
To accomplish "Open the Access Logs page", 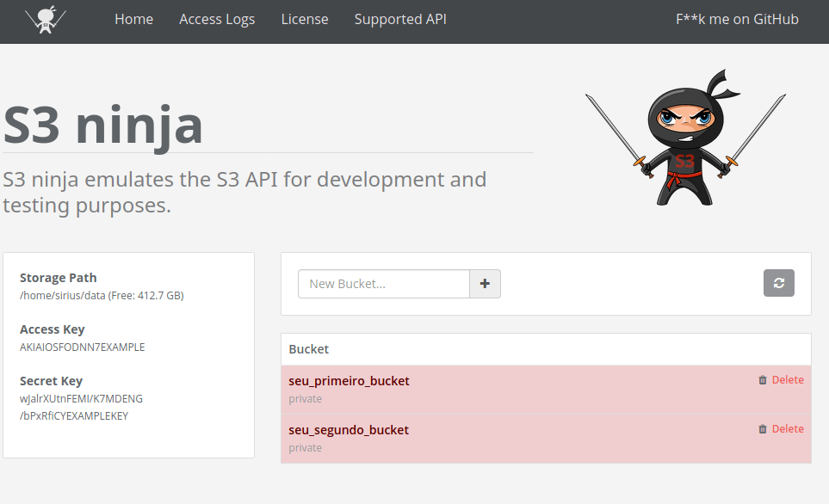I will click(217, 19).
